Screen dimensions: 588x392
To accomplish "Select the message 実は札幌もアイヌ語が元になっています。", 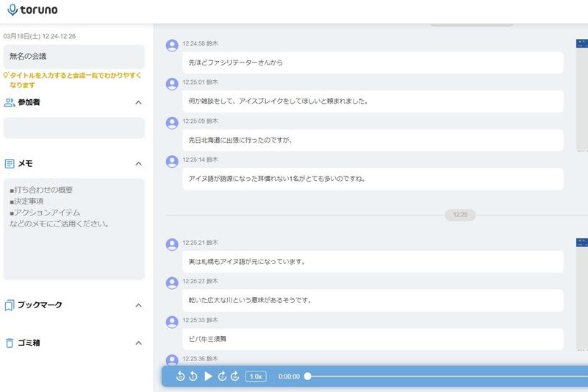I will pyautogui.click(x=373, y=262).
